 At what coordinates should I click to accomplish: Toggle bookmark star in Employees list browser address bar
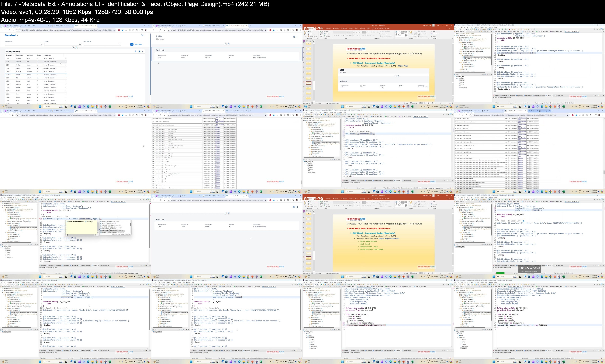(x=114, y=30)
